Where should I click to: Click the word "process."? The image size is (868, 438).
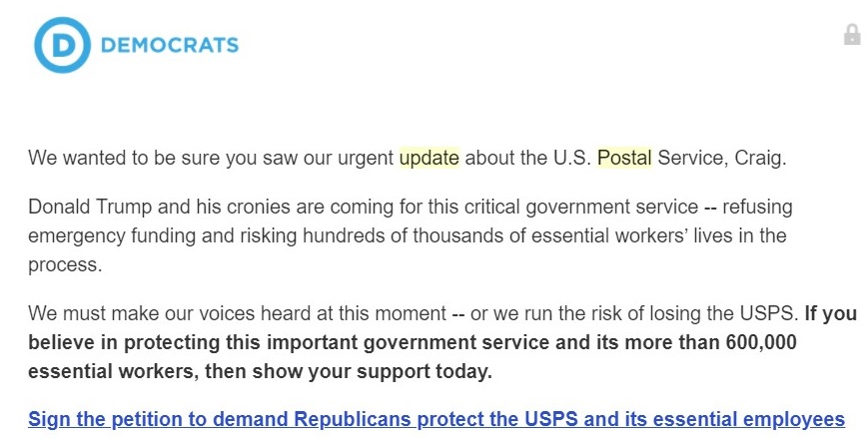[x=65, y=265]
